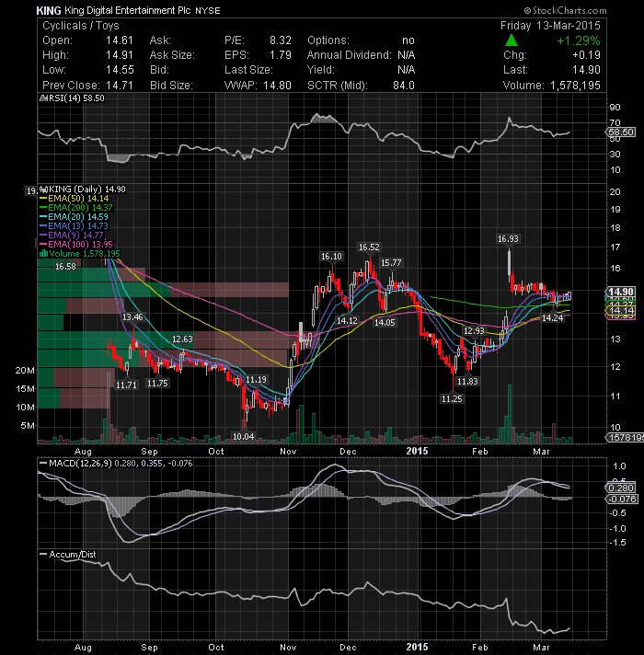Image resolution: width=644 pixels, height=655 pixels.
Task: Click the 16.10 November high label
Action: (331, 257)
